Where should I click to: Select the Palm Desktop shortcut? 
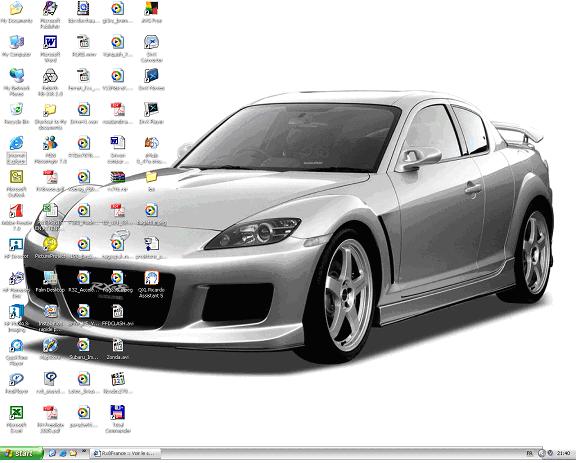50,278
